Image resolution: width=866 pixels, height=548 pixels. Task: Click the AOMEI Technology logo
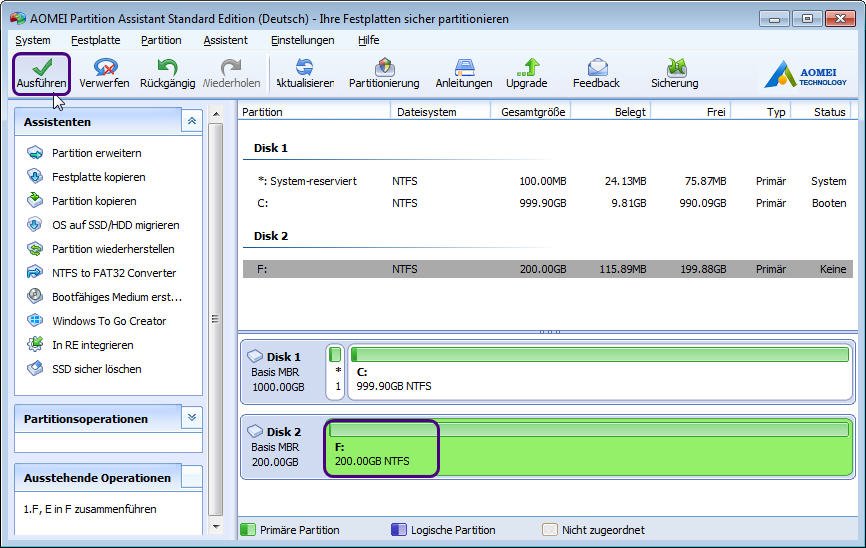click(805, 75)
